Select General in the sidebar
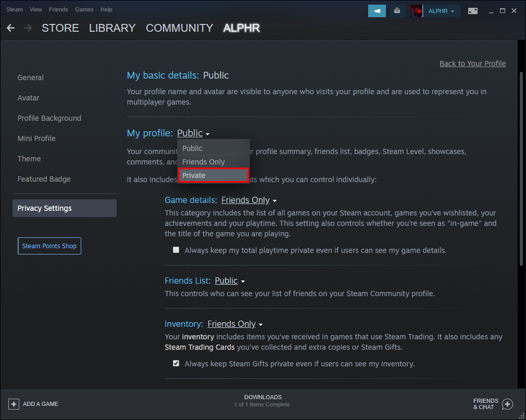This screenshot has width=526, height=420. (31, 78)
